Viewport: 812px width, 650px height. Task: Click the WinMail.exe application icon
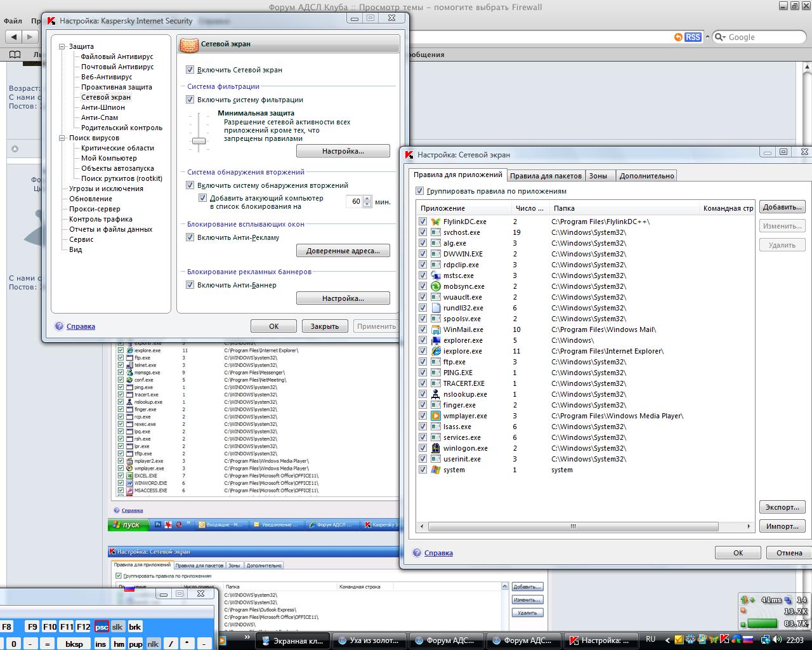click(436, 329)
